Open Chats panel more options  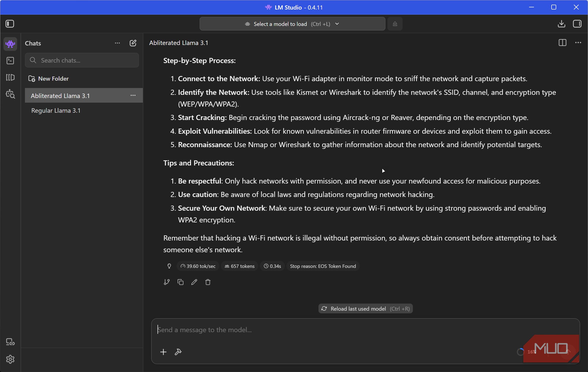tap(117, 43)
